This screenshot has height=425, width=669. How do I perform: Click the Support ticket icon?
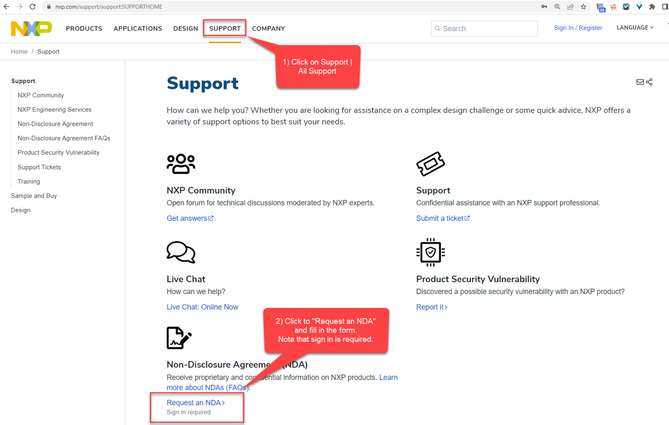click(x=430, y=163)
